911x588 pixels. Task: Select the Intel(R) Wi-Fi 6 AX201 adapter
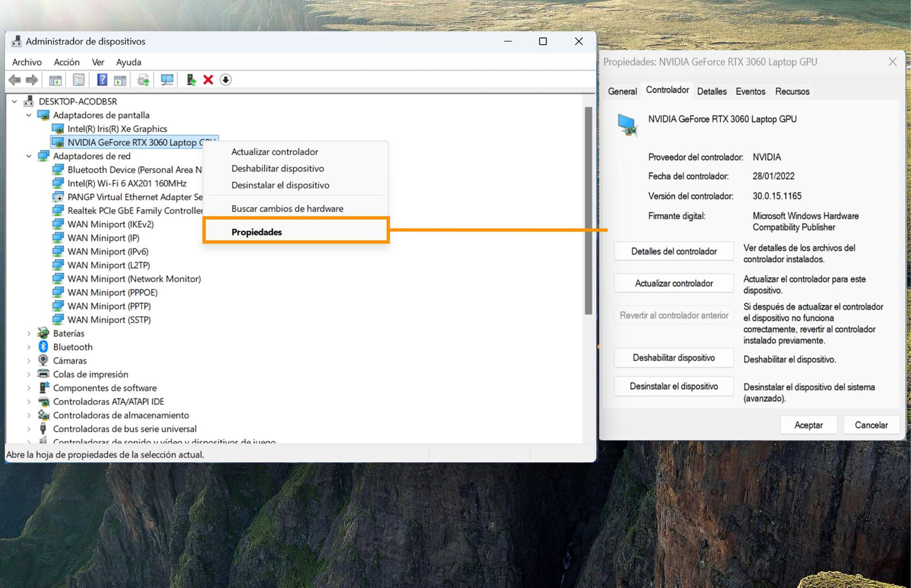(x=127, y=183)
